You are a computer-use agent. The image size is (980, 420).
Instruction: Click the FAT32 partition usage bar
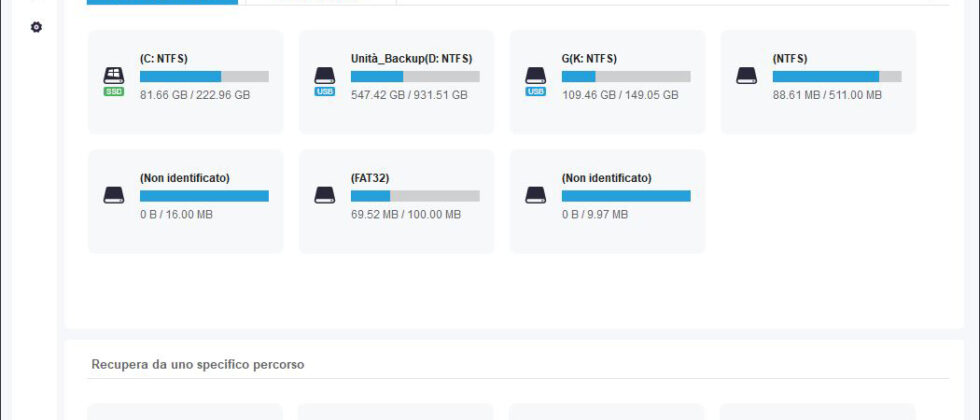pos(415,196)
